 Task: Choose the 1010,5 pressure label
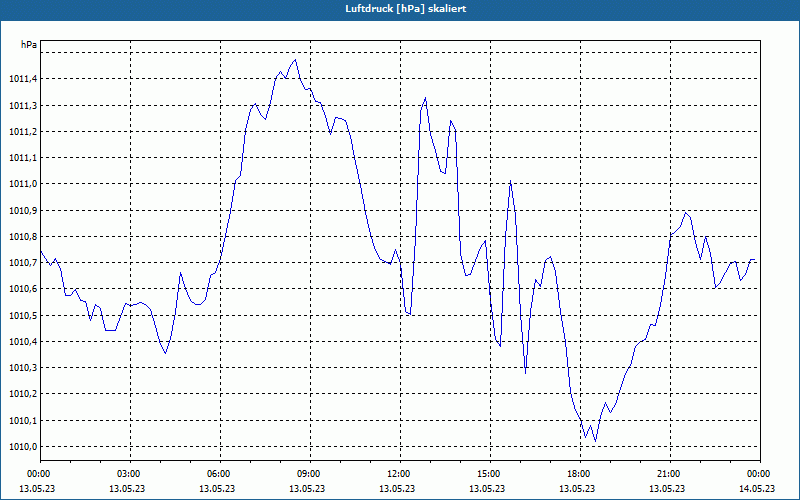[22, 316]
